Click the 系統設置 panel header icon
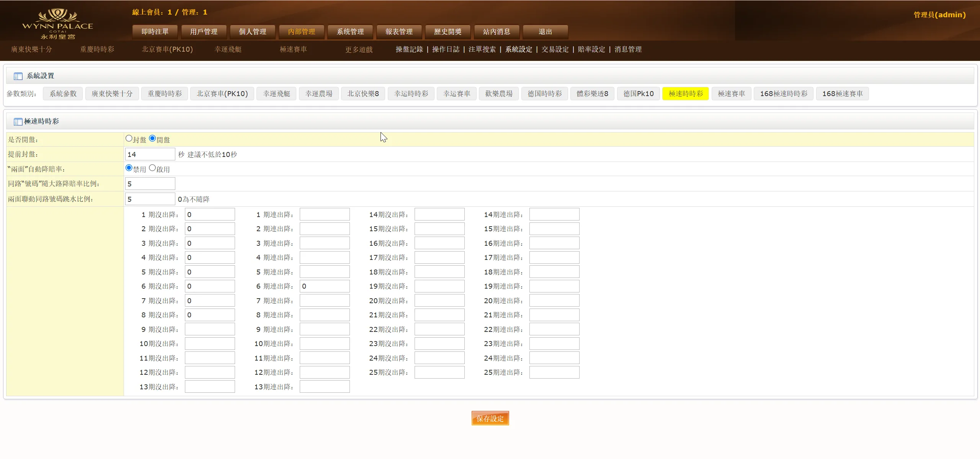This screenshot has height=459, width=980. click(x=18, y=75)
